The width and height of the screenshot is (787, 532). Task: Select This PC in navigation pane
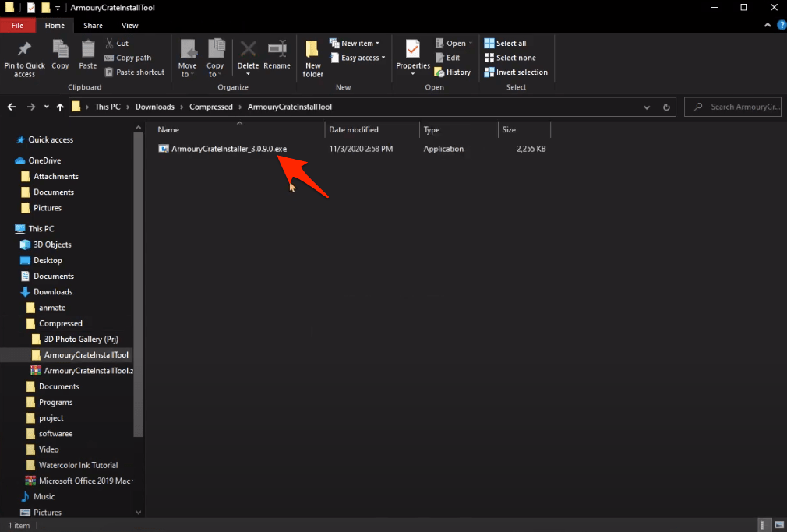point(41,229)
